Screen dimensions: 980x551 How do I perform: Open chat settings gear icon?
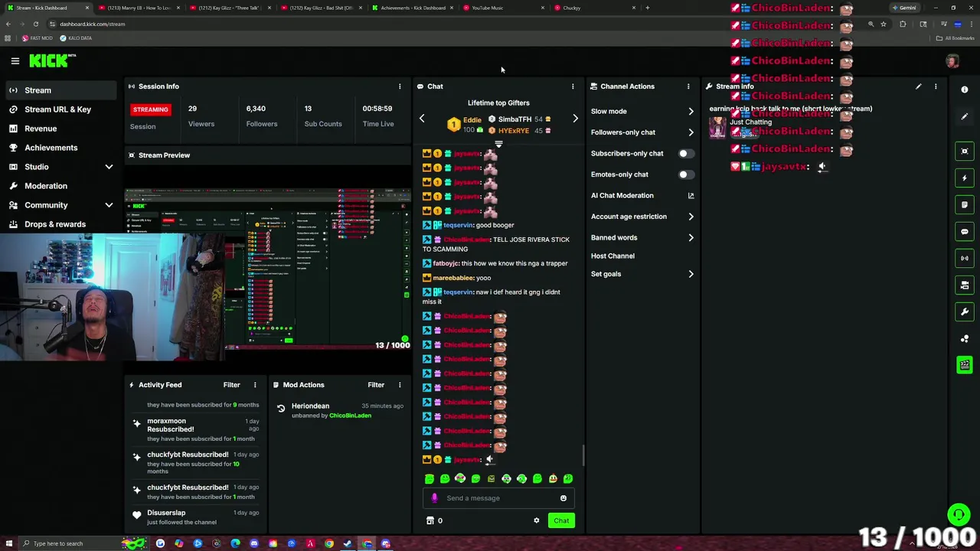536,520
